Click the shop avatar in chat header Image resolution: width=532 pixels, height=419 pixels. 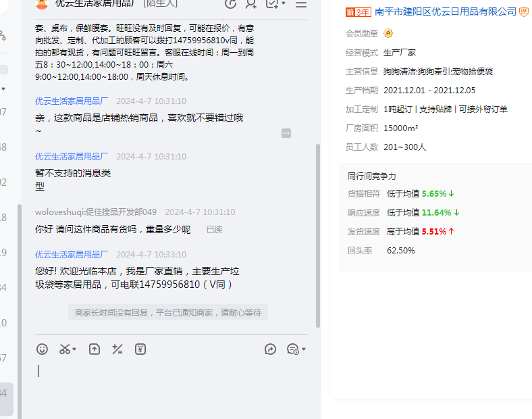tap(42, 4)
